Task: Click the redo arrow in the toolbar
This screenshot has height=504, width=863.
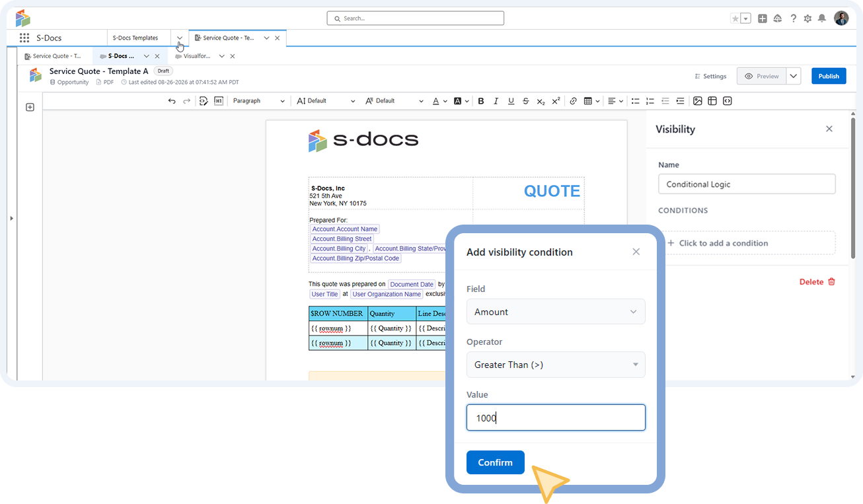Action: pyautogui.click(x=187, y=101)
